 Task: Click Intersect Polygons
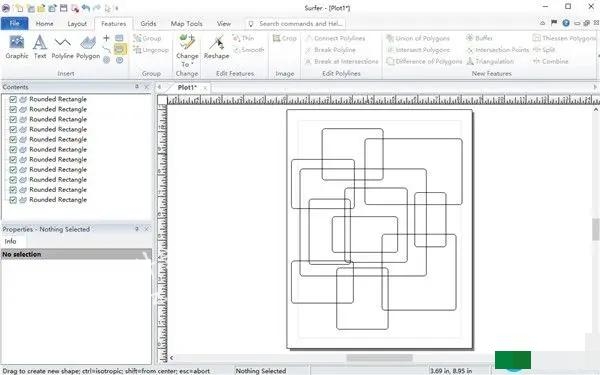[418, 50]
